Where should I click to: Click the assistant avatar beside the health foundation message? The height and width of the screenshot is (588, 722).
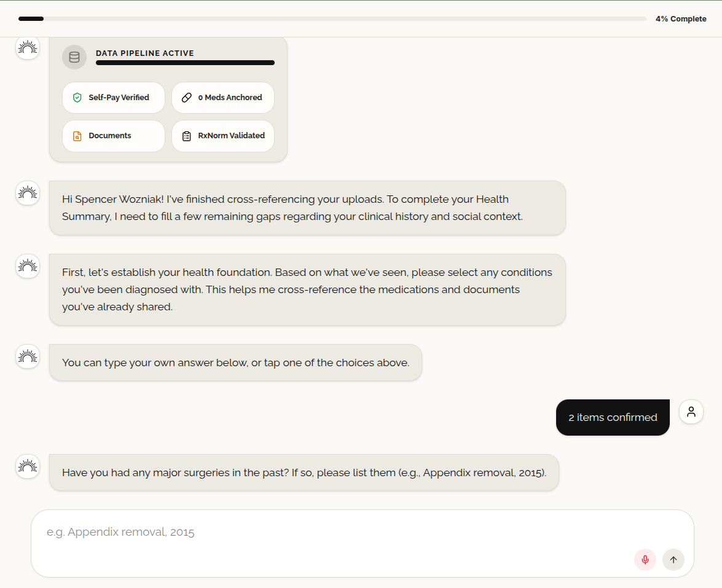(x=28, y=266)
